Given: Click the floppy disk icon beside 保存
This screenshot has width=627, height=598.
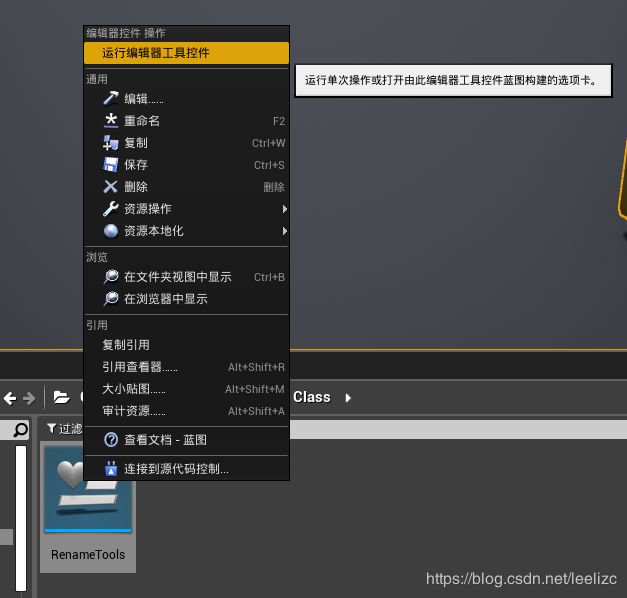Looking at the screenshot, I should click(111, 164).
